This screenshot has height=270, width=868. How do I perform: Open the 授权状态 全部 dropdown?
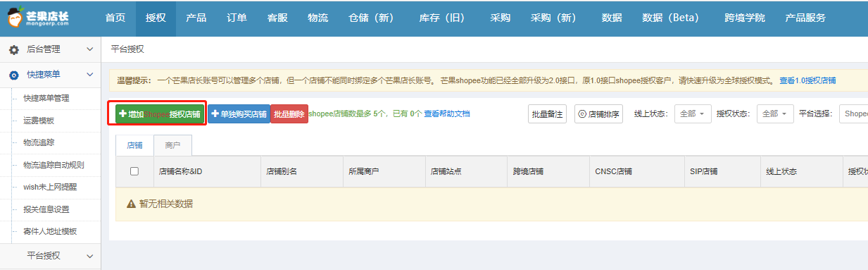(775, 113)
